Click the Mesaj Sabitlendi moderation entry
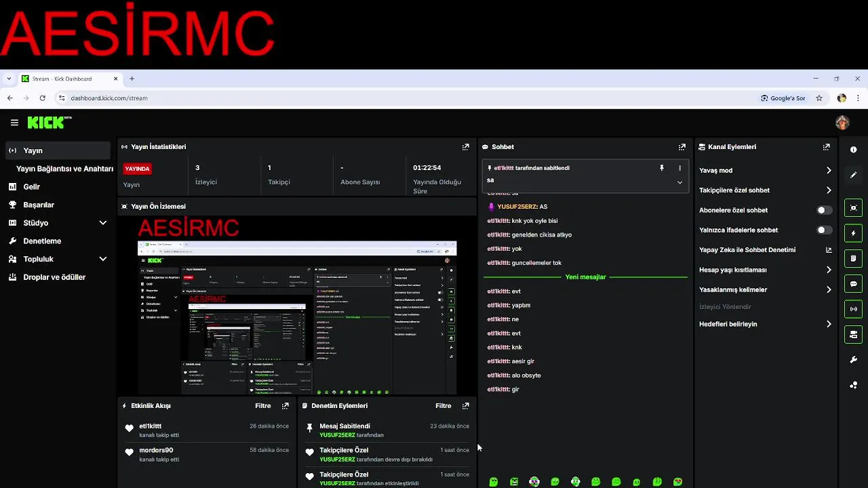 coord(387,430)
